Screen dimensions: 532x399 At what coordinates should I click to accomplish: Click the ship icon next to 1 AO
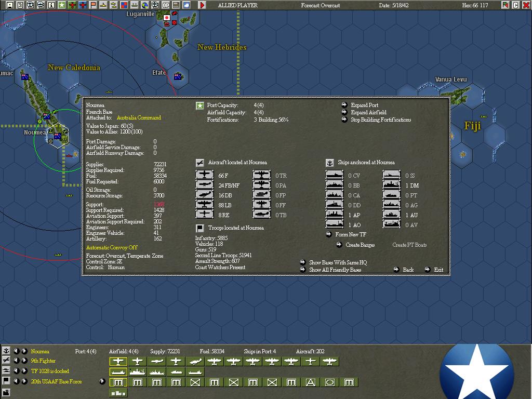335,224
